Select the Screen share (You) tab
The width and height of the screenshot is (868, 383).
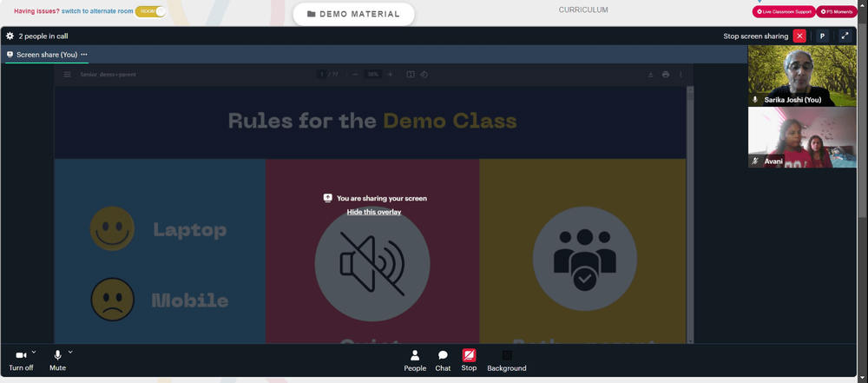coord(47,55)
